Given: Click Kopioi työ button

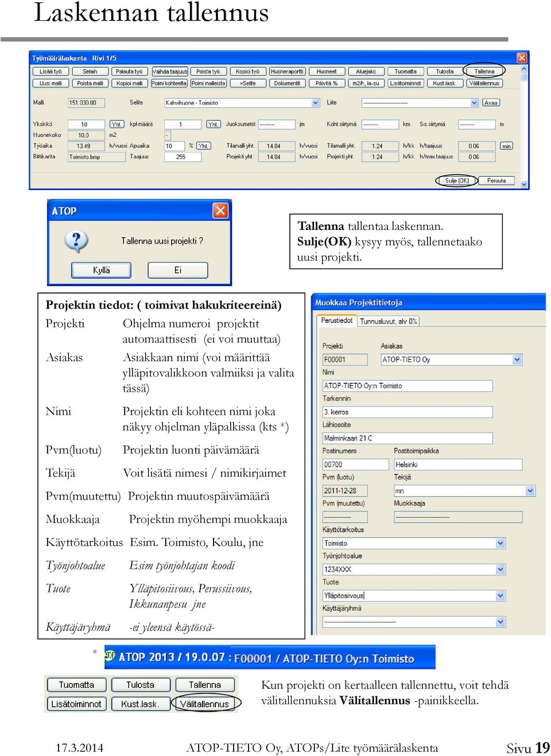Looking at the screenshot, I should (247, 72).
